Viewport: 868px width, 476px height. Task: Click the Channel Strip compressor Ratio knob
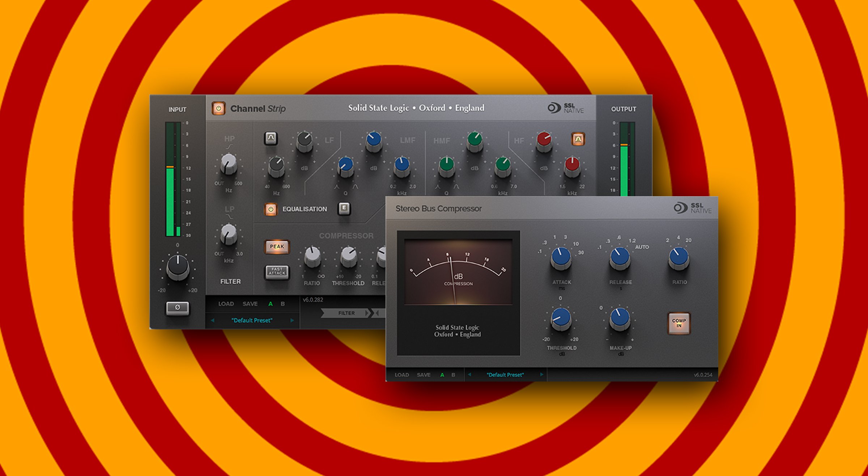(312, 256)
